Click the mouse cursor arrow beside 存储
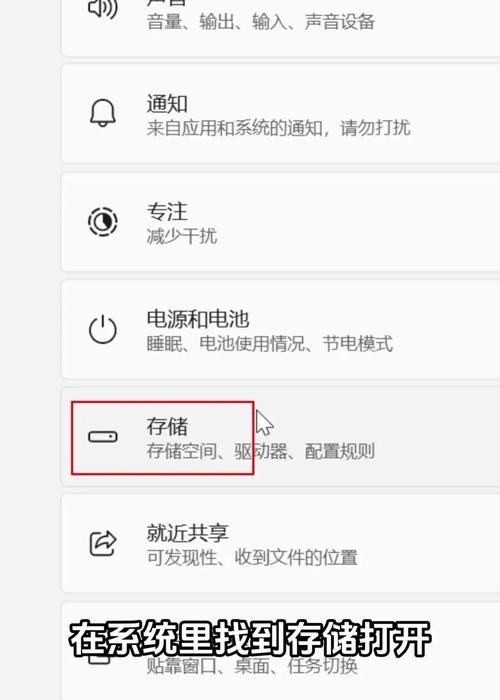The width and height of the screenshot is (500, 700). pos(264,423)
